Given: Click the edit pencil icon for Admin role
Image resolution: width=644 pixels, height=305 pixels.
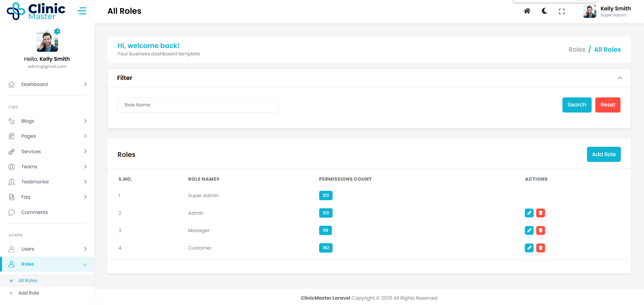Looking at the screenshot, I should tap(529, 213).
